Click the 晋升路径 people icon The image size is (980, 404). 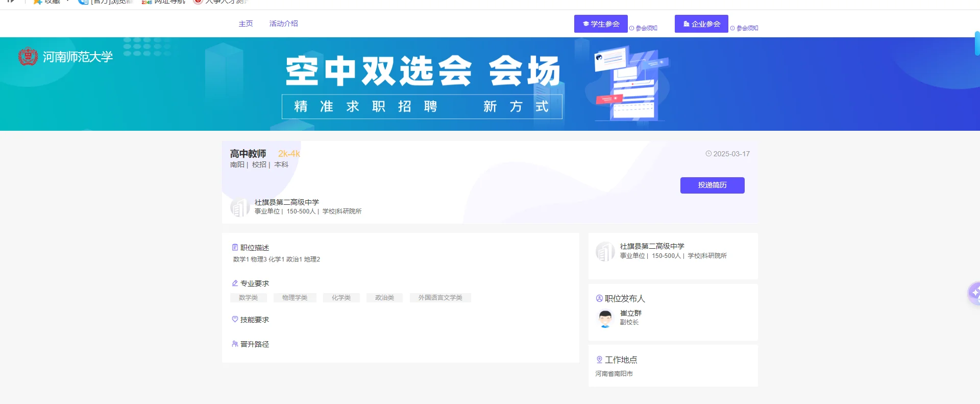235,344
